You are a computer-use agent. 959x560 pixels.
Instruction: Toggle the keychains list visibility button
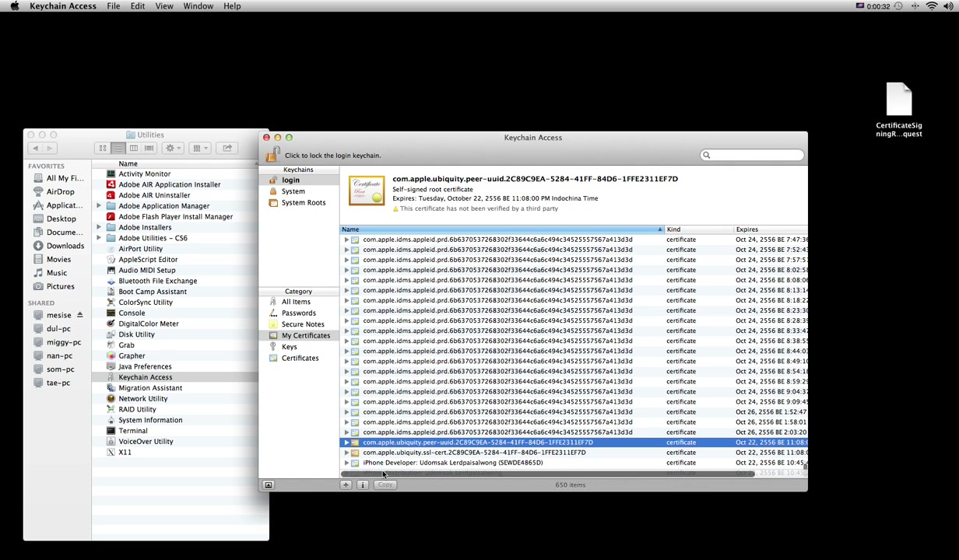(268, 485)
